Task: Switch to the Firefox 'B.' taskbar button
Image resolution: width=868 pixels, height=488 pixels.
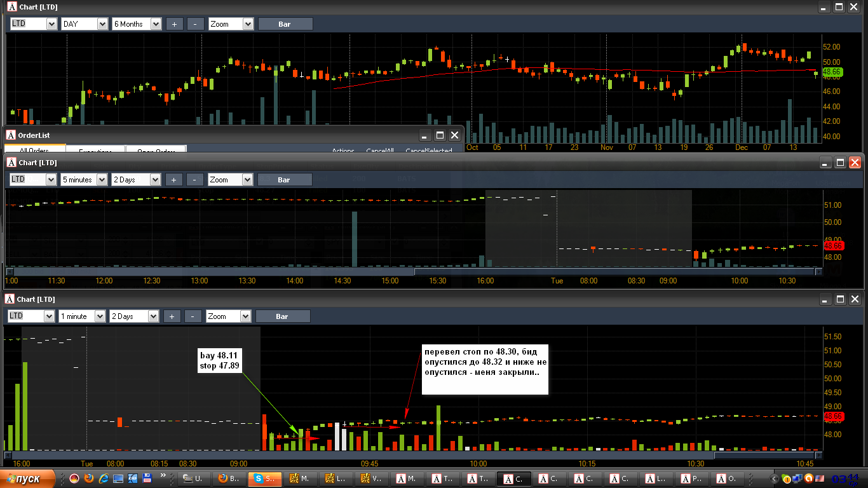Action: [x=229, y=478]
